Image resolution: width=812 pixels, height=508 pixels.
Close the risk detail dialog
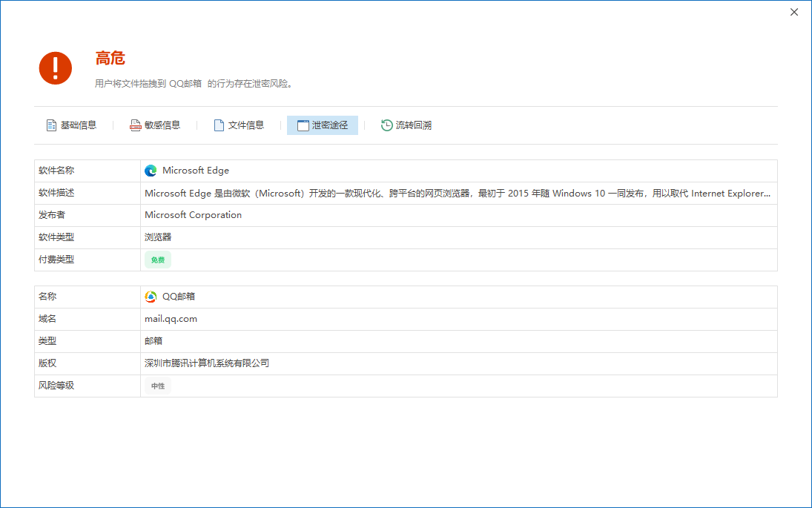pyautogui.click(x=794, y=12)
